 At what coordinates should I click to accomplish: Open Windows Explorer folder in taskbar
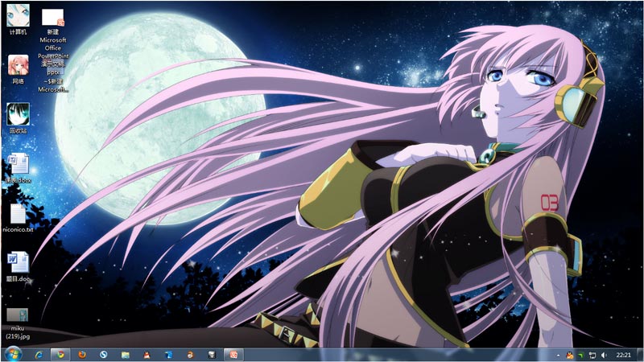click(126, 355)
